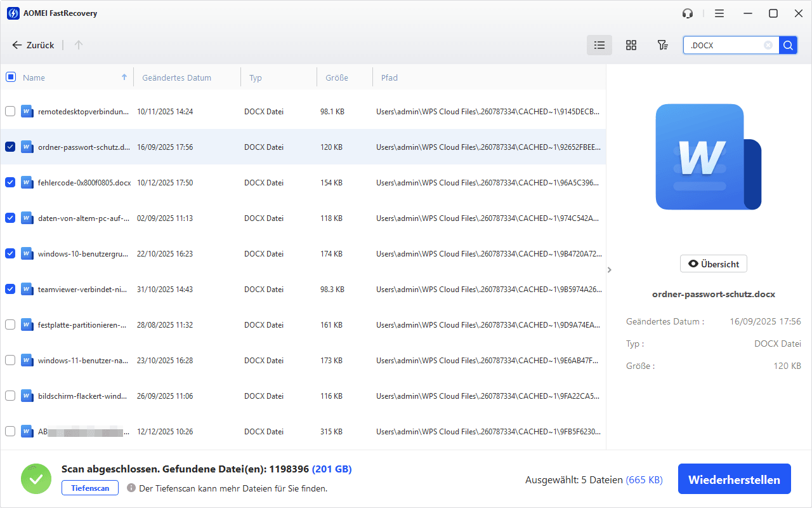This screenshot has height=508, width=812.
Task: Open the hamburger menu
Action: click(x=719, y=13)
